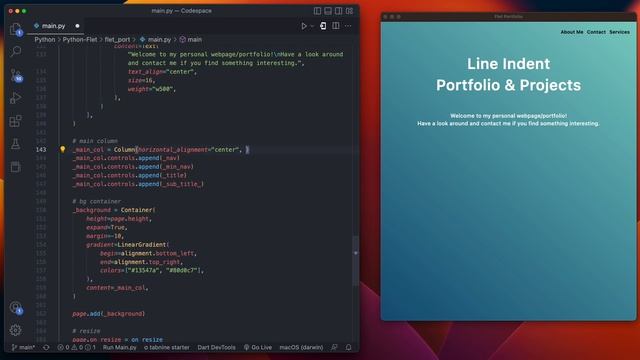Image resolution: width=640 pixels, height=360 pixels.
Task: Open Dart DevTools from status bar
Action: click(216, 347)
